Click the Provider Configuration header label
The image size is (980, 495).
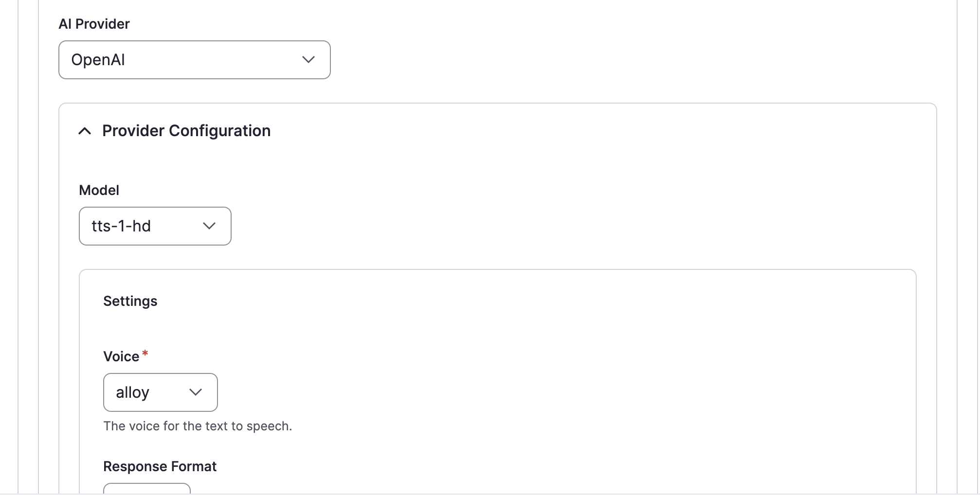[x=186, y=131]
